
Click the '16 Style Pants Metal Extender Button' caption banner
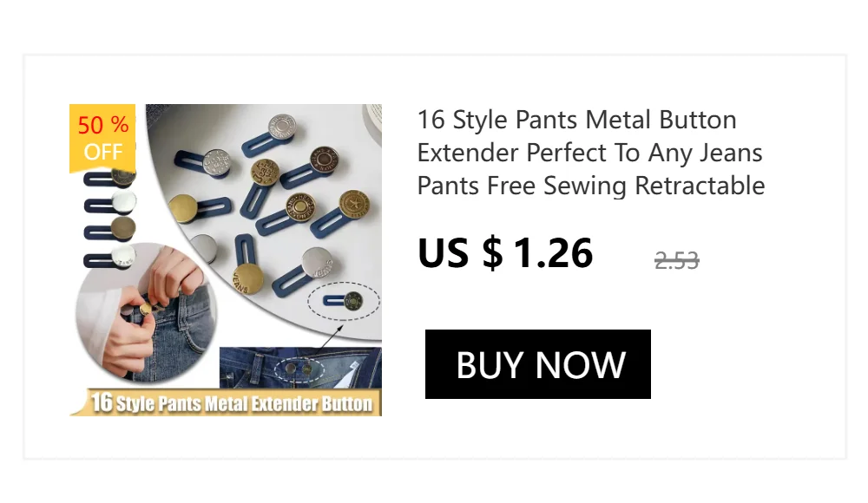(x=226, y=402)
